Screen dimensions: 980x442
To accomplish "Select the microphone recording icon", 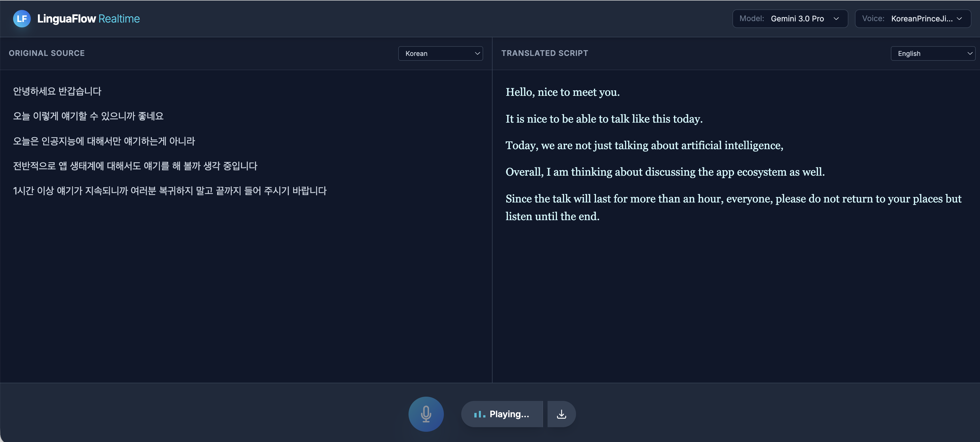I will (x=426, y=414).
